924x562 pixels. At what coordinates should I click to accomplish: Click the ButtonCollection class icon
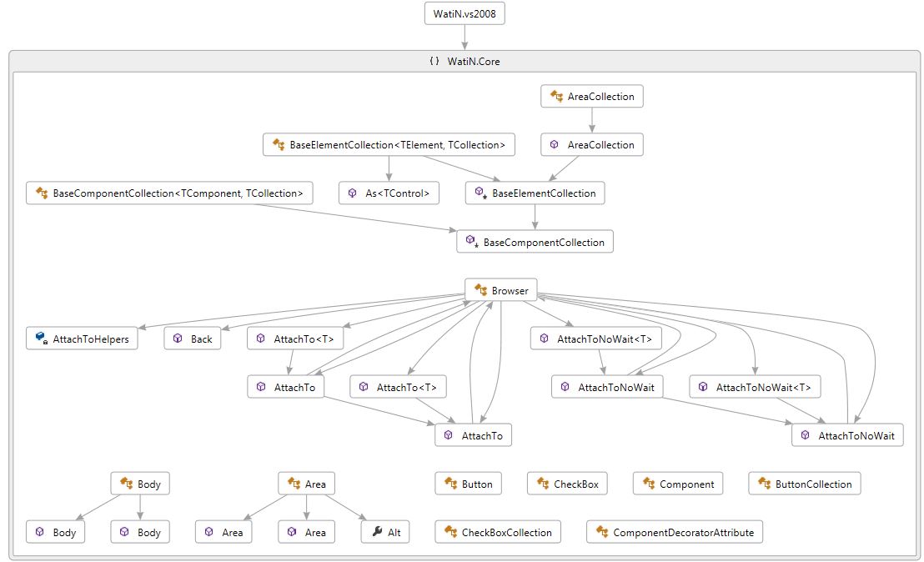click(x=765, y=483)
